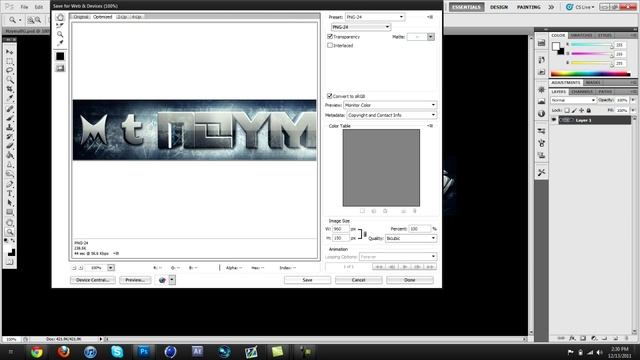Image resolution: width=640 pixels, height=360 pixels.
Task: Open the Matte color dropdown
Action: [431, 37]
